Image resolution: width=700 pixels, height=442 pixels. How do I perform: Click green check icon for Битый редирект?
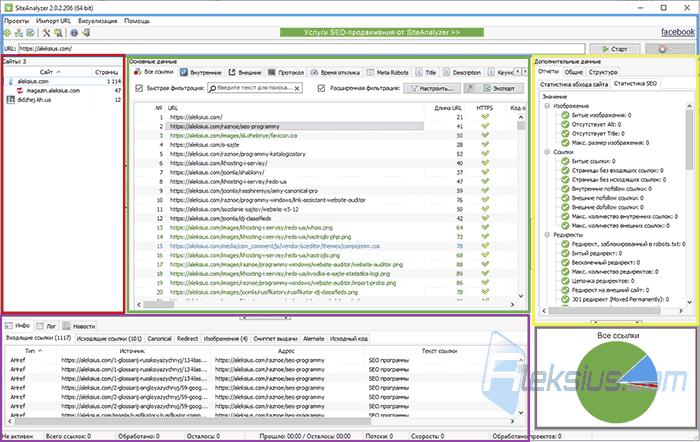tap(565, 253)
